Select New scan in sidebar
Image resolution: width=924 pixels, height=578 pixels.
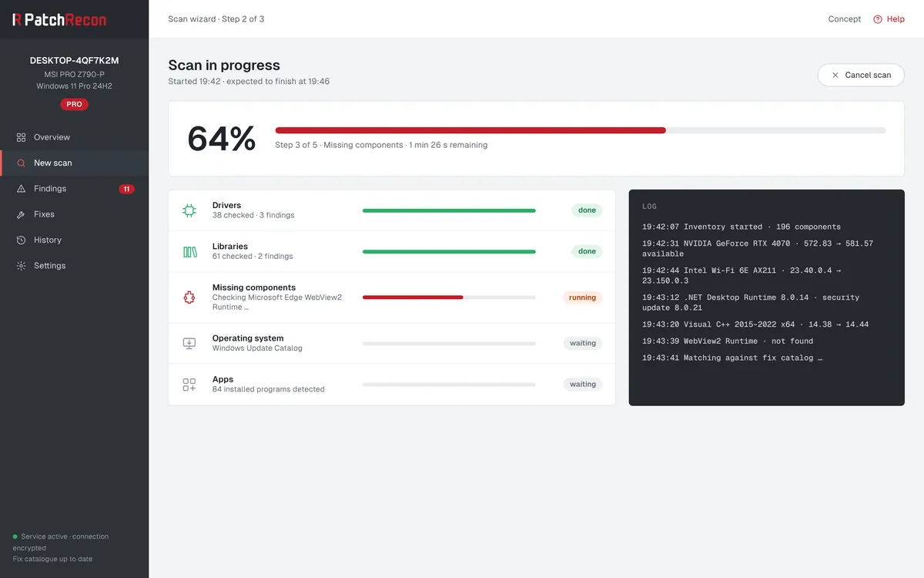(x=74, y=163)
